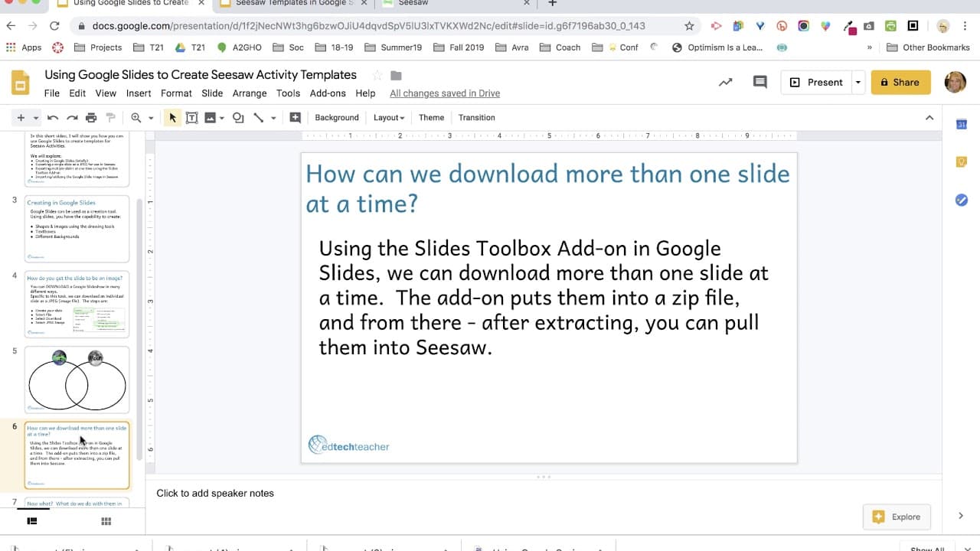
Task: Open the File menu
Action: click(52, 93)
